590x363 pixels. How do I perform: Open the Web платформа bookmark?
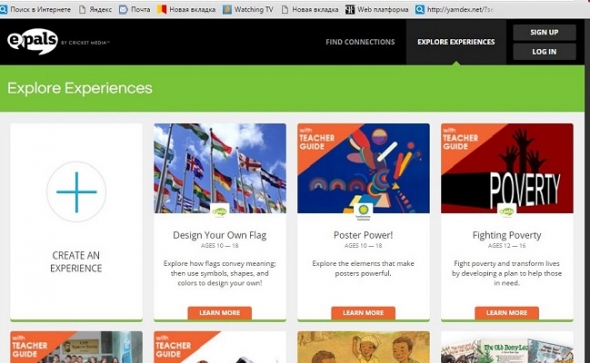pos(377,9)
